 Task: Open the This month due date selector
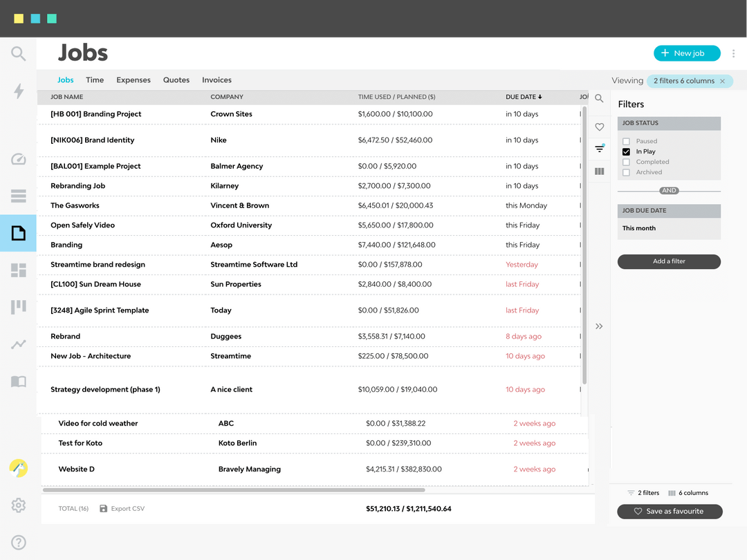(x=668, y=228)
